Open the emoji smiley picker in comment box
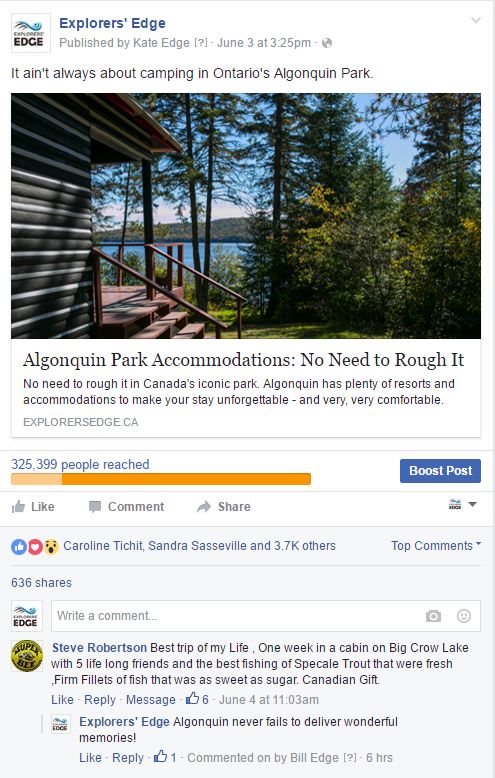The image size is (495, 778). point(464,616)
